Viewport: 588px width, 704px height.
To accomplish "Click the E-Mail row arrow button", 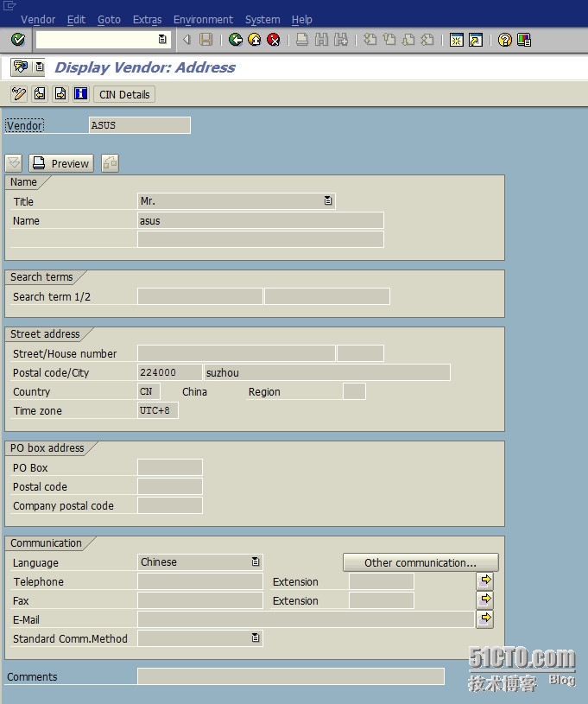I will (x=484, y=618).
